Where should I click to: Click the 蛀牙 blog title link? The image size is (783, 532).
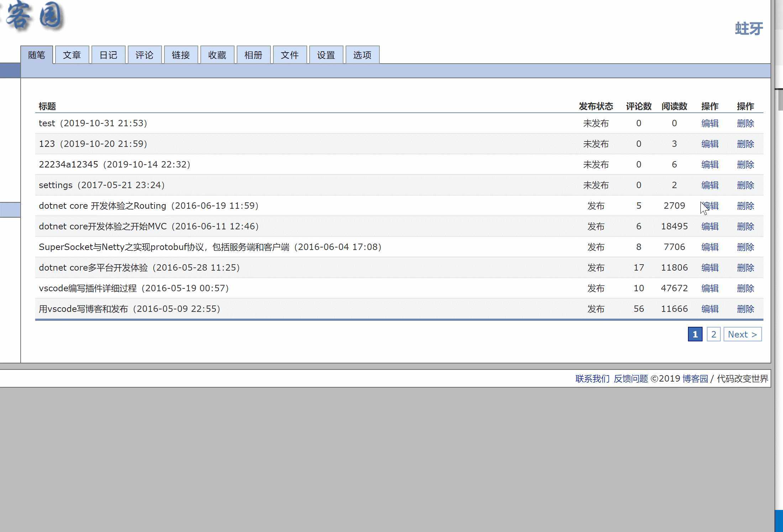749,29
